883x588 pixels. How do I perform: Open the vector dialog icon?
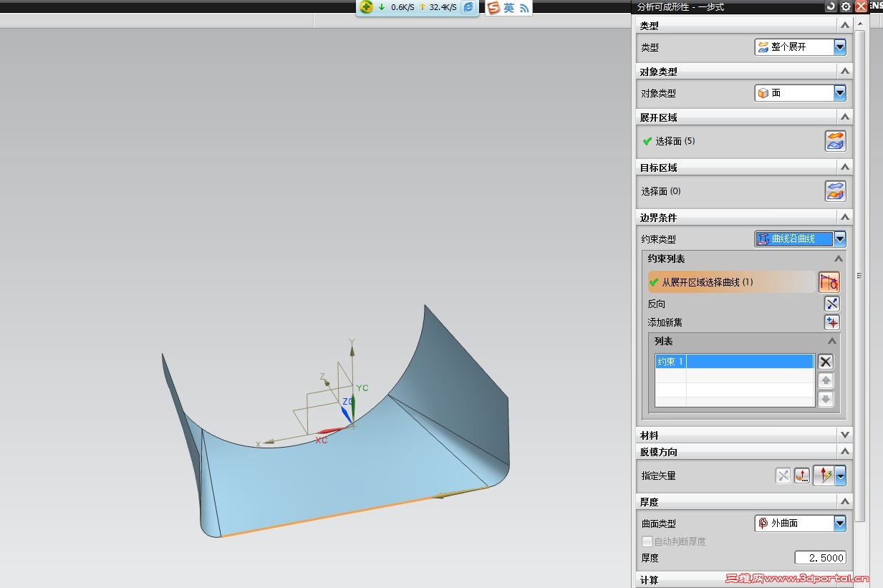[x=802, y=476]
